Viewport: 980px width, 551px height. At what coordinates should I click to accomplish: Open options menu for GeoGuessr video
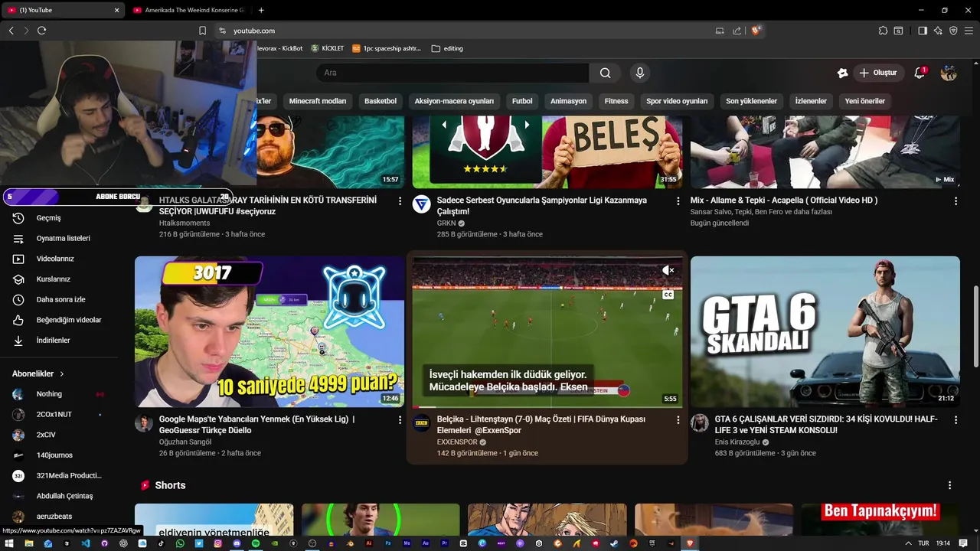pyautogui.click(x=400, y=420)
